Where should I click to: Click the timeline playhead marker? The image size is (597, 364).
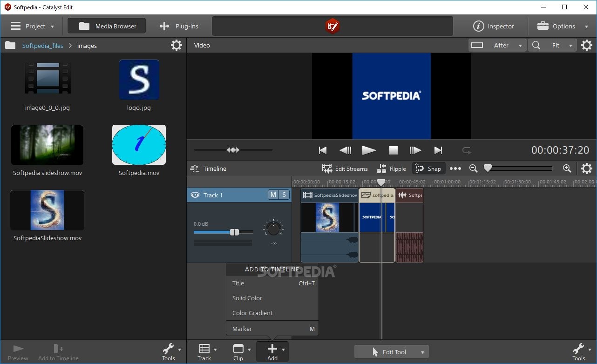(381, 182)
